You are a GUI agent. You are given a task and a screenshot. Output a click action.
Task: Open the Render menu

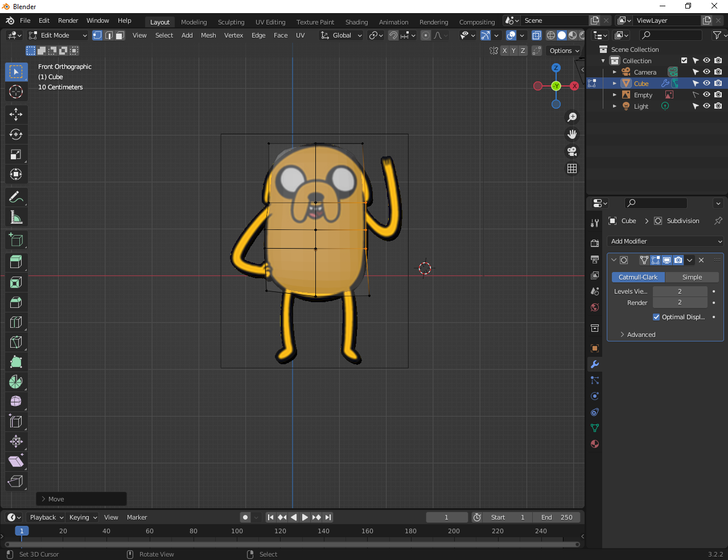68,20
